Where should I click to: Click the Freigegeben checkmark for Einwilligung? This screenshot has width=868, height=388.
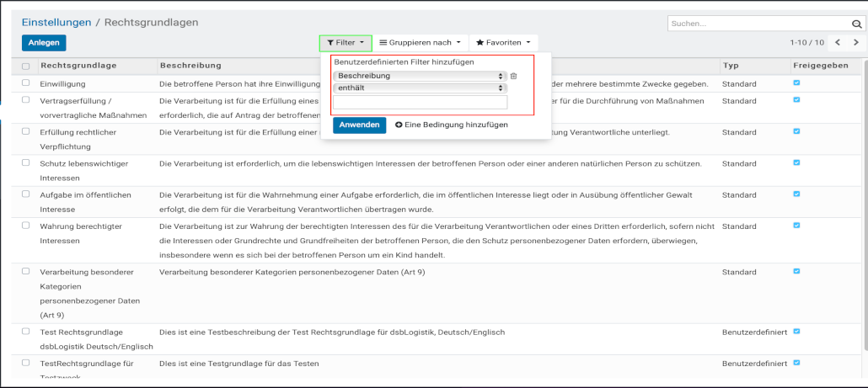coord(796,83)
